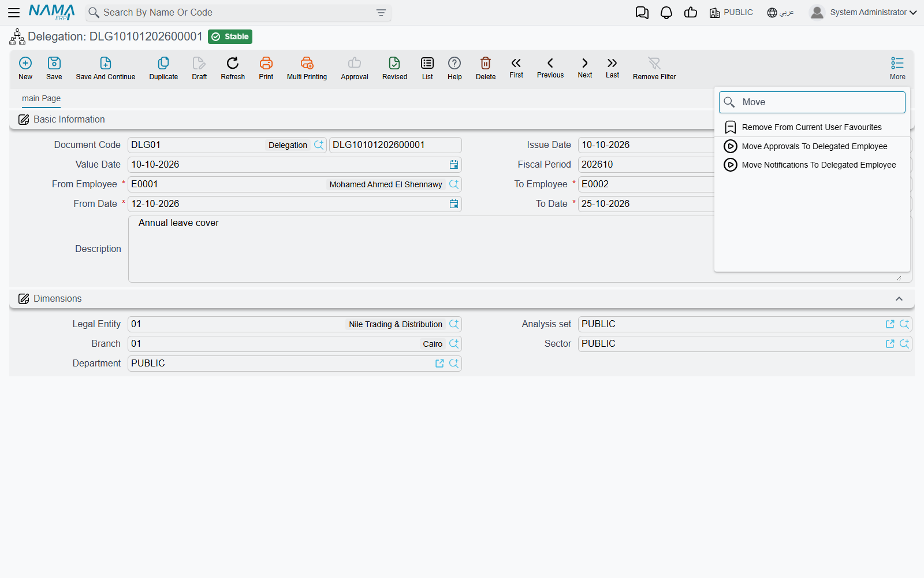Click the Approval thumbs-up icon
Viewport: 924px width, 578px height.
coord(355,68)
